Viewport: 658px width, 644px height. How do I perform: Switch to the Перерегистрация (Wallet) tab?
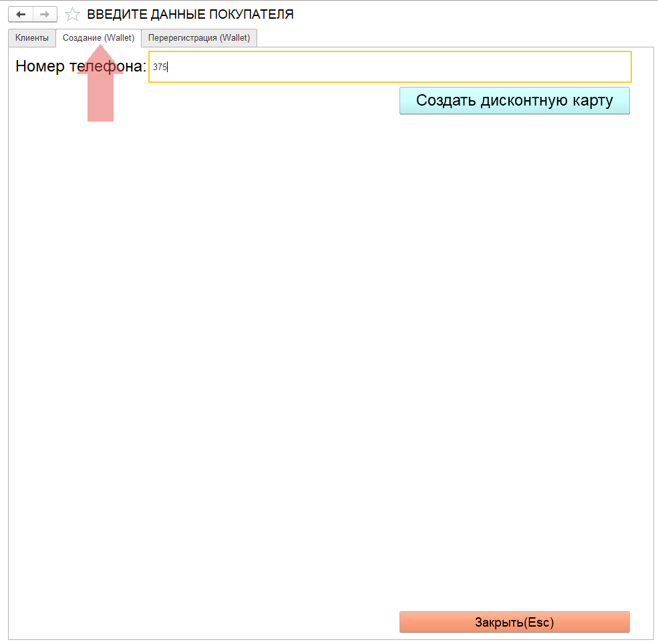click(199, 38)
